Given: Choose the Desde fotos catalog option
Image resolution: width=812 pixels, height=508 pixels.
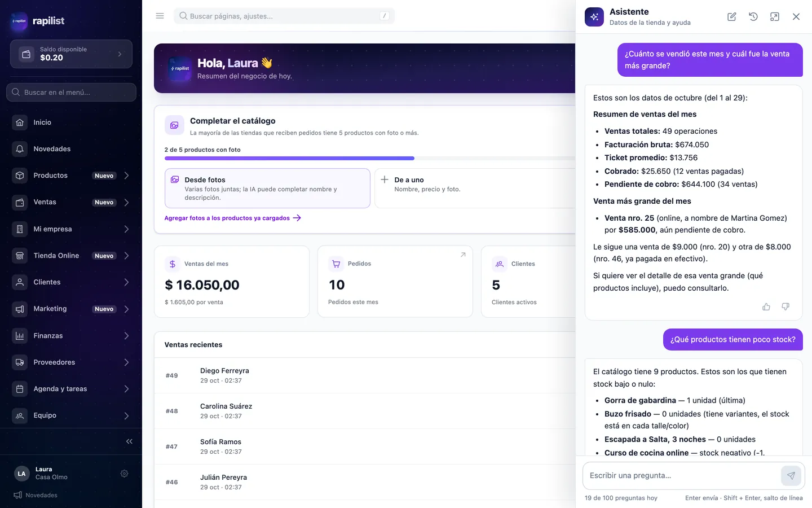Looking at the screenshot, I should pyautogui.click(x=267, y=188).
